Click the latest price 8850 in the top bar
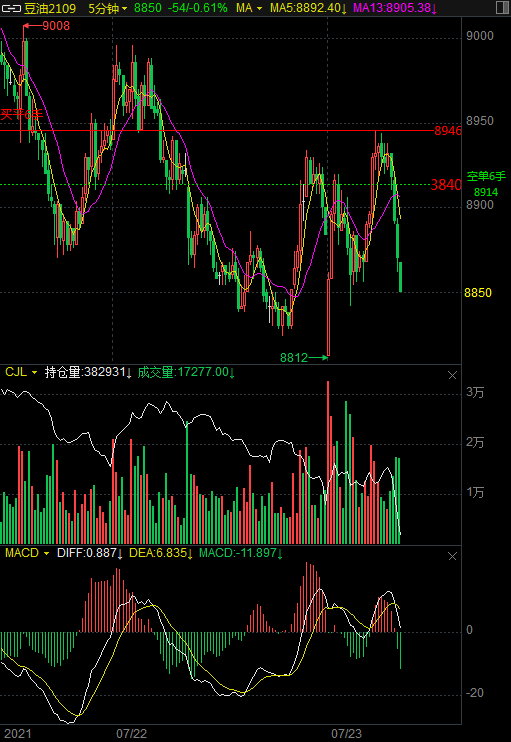Screen dimensions: 511x742 148,8
